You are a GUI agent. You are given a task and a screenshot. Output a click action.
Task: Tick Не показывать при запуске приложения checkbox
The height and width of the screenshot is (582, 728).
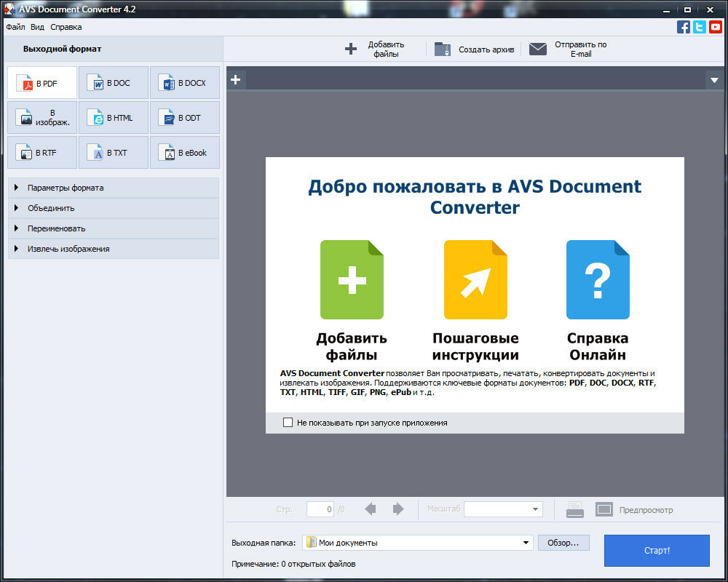click(x=288, y=423)
